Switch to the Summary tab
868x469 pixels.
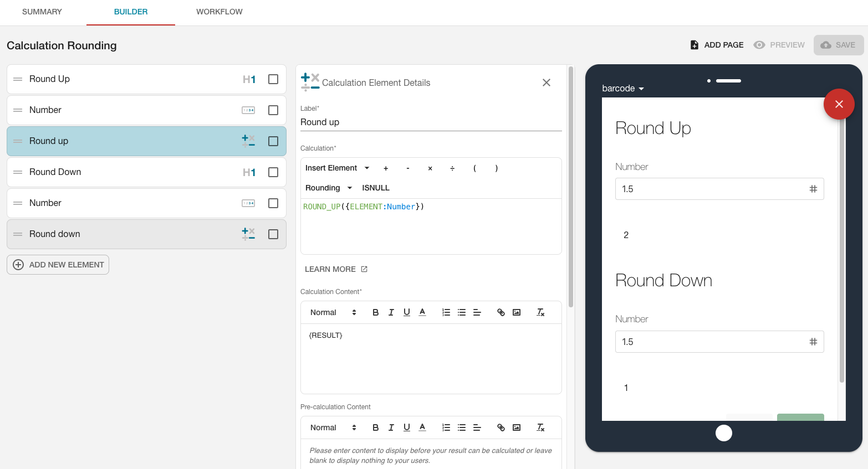[42, 12]
